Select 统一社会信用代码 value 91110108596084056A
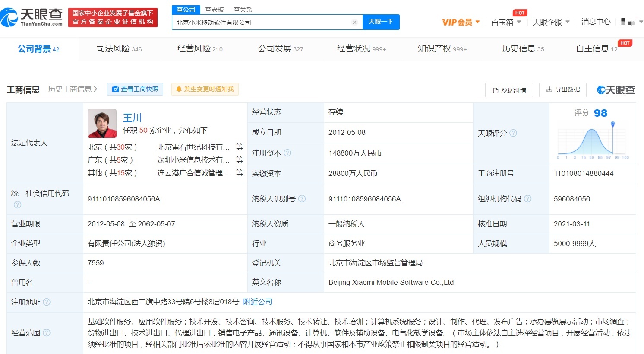This screenshot has height=354, width=644. click(x=124, y=199)
